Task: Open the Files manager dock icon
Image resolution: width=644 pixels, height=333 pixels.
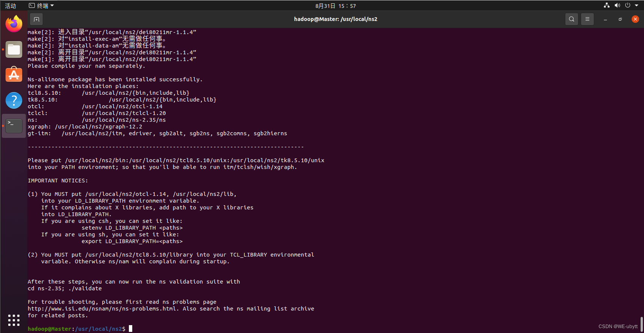Action: 14,49
